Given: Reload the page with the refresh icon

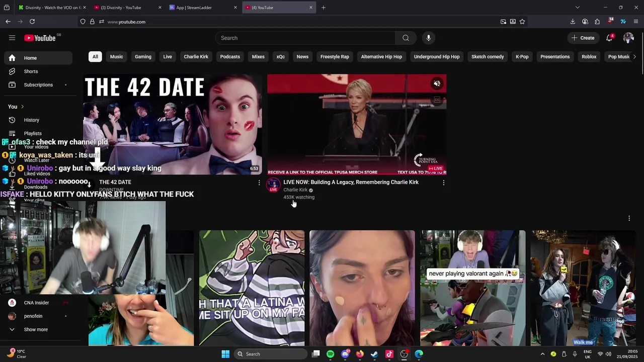Looking at the screenshot, I should [x=32, y=22].
